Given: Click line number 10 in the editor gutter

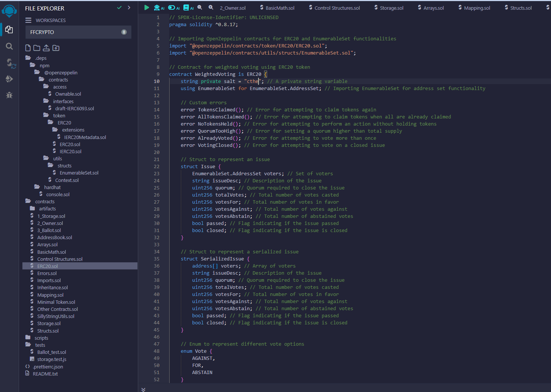Looking at the screenshot, I should tap(157, 81).
